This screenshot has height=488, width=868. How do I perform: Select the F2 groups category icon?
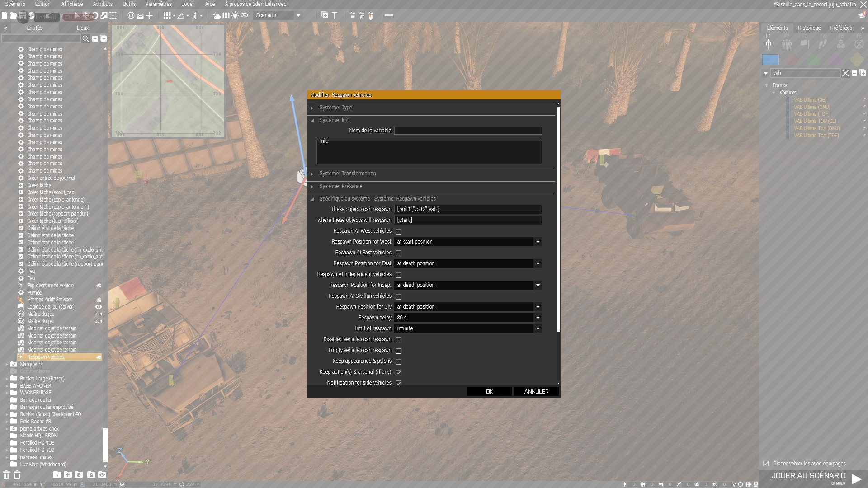787,44
